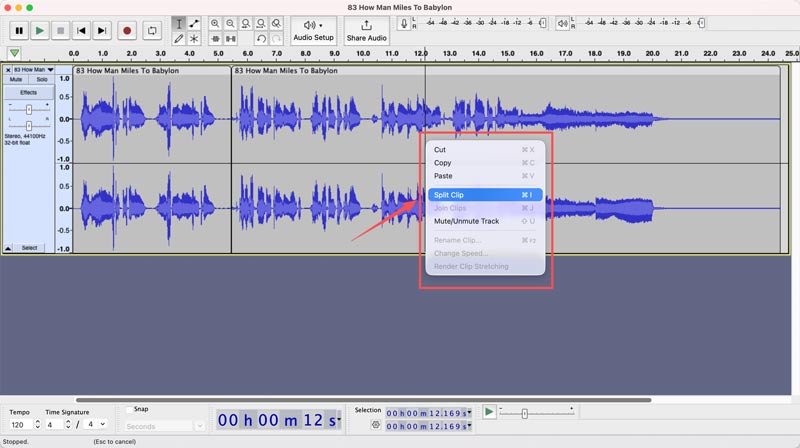The image size is (800, 448).
Task: Click the track gain slider
Action: [x=29, y=109]
